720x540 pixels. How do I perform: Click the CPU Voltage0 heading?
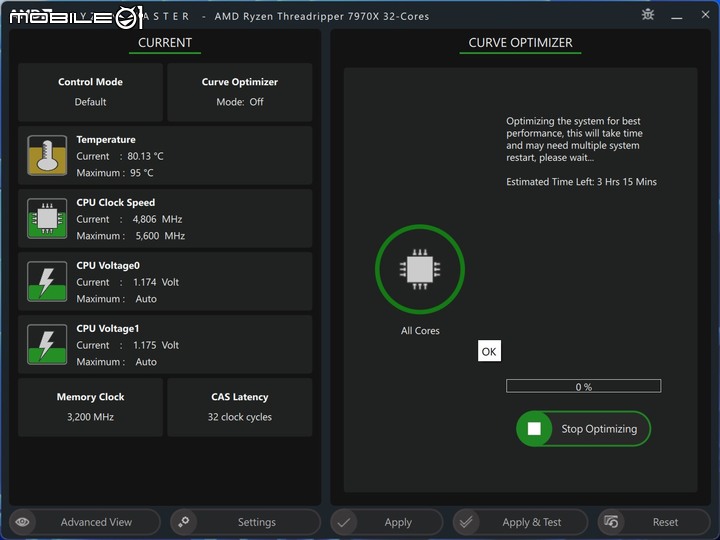tap(108, 265)
